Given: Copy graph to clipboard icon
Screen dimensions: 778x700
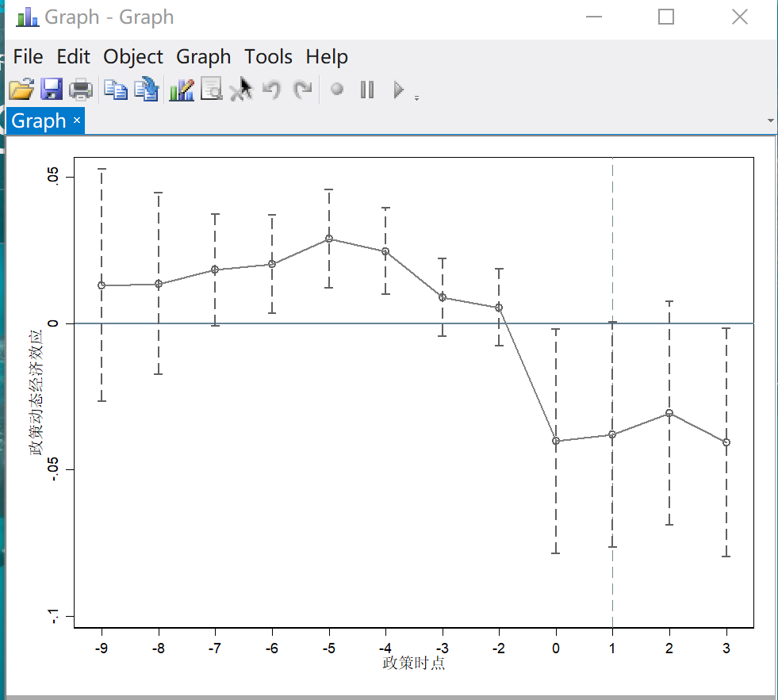Looking at the screenshot, I should pos(116,90).
